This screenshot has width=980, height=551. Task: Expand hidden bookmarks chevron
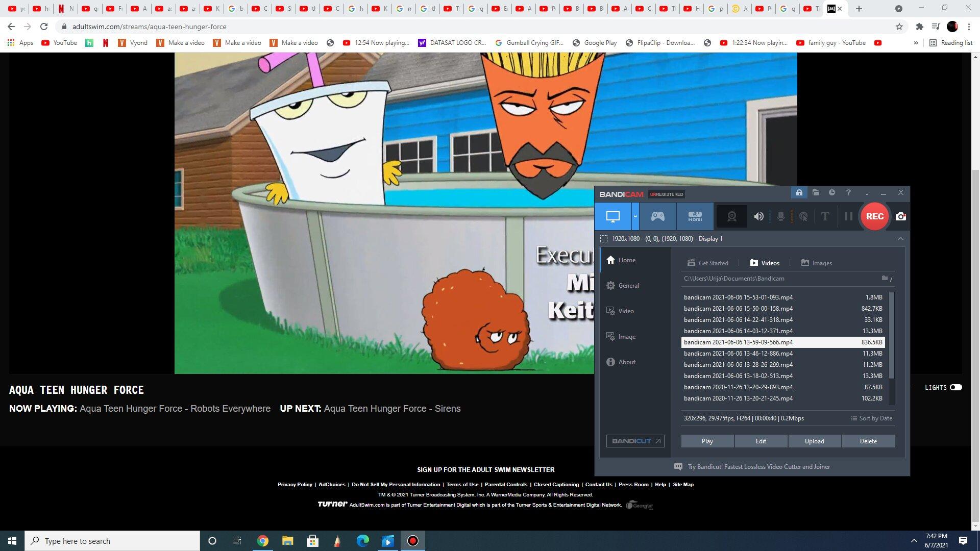(x=916, y=43)
